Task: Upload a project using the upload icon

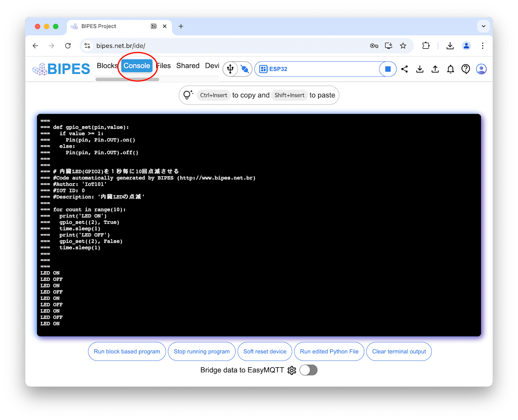Action: pyautogui.click(x=435, y=69)
